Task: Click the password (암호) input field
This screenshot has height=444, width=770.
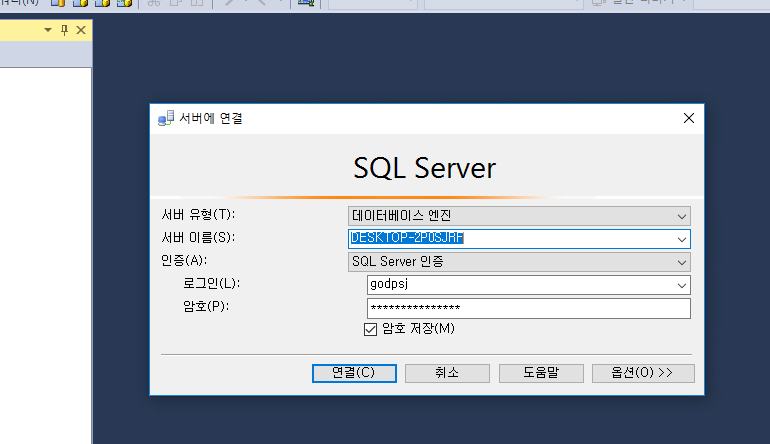Action: (x=528, y=308)
